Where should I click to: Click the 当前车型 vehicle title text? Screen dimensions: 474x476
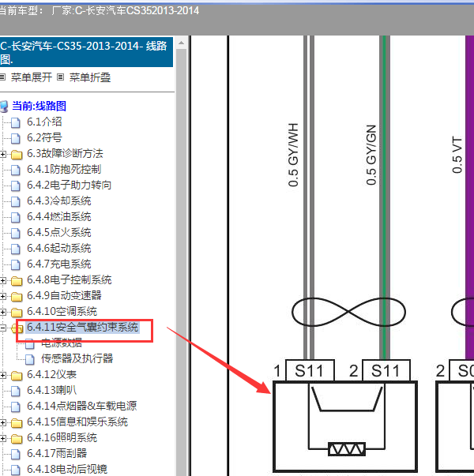(x=99, y=10)
